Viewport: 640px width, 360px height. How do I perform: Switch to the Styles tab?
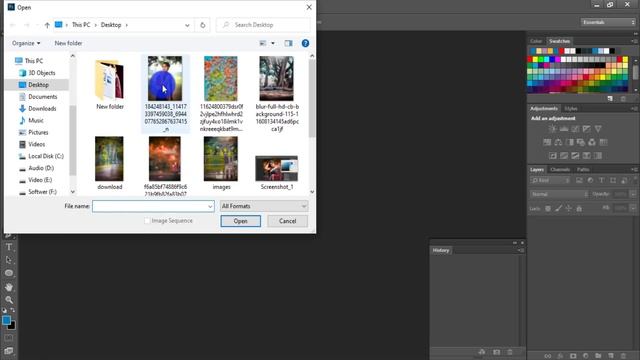571,109
